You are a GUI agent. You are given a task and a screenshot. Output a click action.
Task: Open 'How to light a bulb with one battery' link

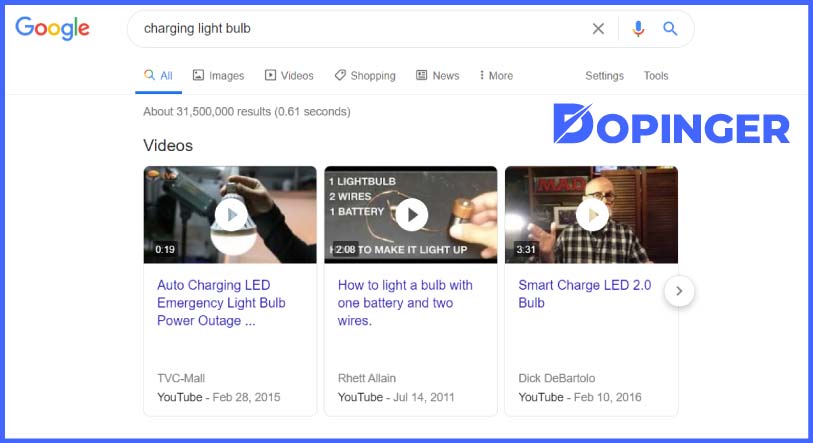[405, 303]
